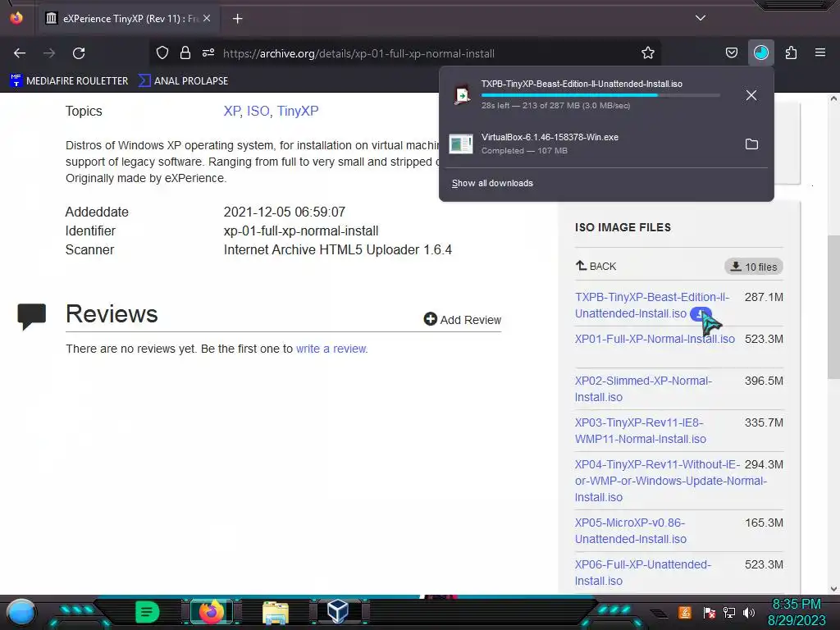840x630 pixels.
Task: Download XP01-Full-XP-Normal-Install.iso
Action: point(655,339)
